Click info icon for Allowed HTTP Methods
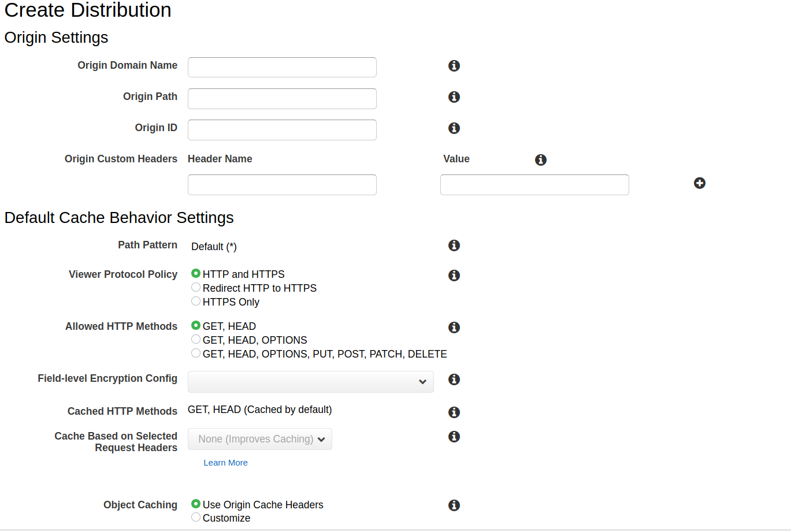Image resolution: width=791 pixels, height=532 pixels. [454, 328]
